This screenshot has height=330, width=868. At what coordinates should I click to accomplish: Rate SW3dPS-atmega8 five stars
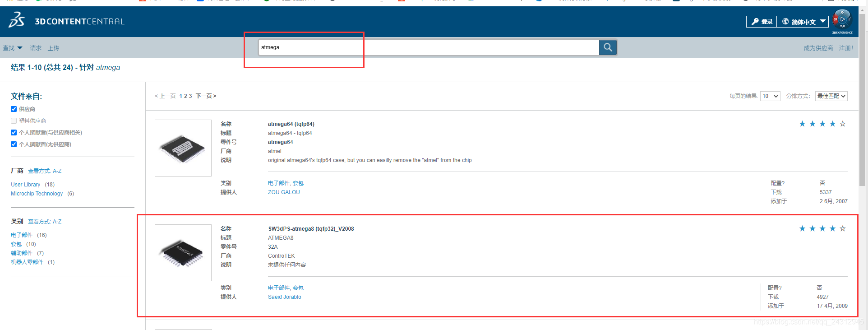pos(843,228)
